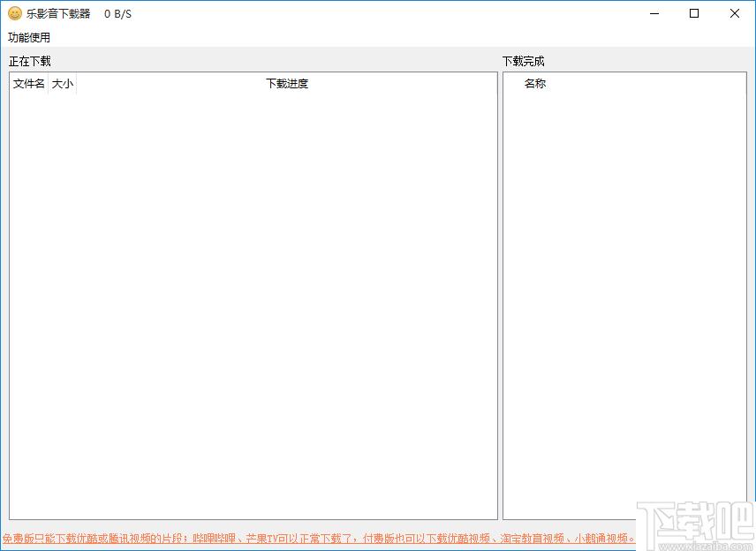The image size is (756, 551).
Task: Open the 功能使用 menu
Action: 29,38
